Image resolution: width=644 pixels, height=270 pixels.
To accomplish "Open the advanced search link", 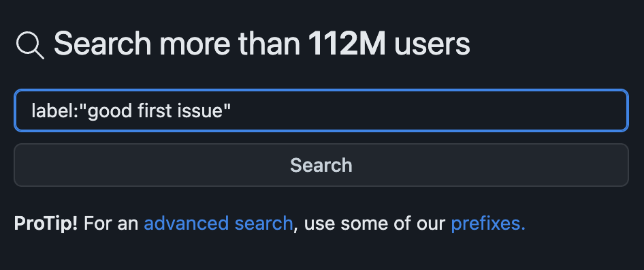I will (218, 224).
